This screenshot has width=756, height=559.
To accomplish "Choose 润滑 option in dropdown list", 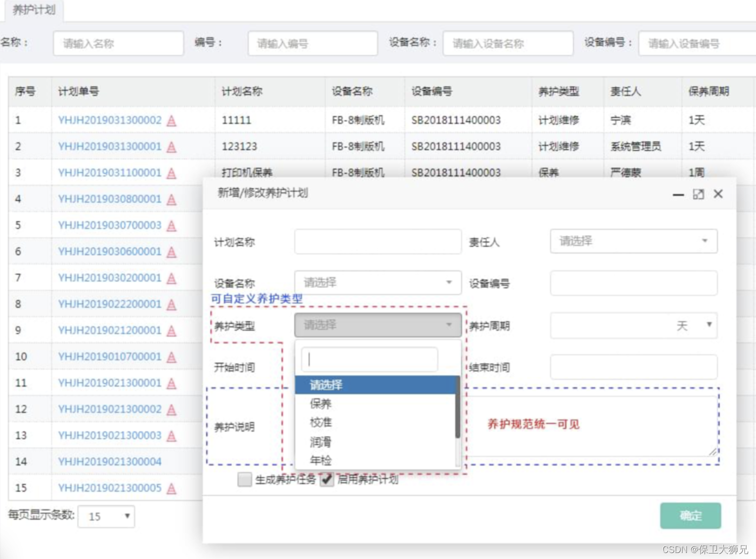I will coord(321,442).
